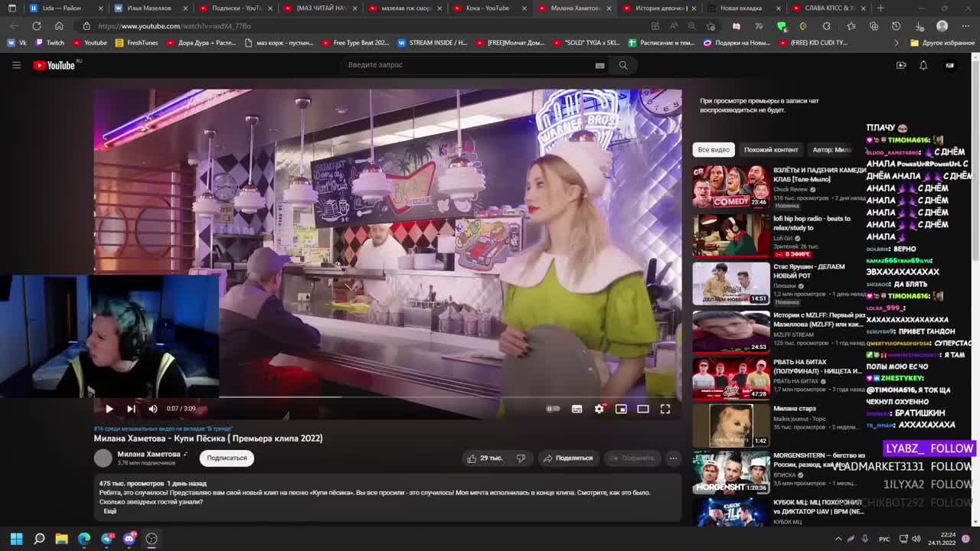Image resolution: width=980 pixels, height=551 pixels.
Task: Click the create video camera icon
Action: click(x=901, y=65)
